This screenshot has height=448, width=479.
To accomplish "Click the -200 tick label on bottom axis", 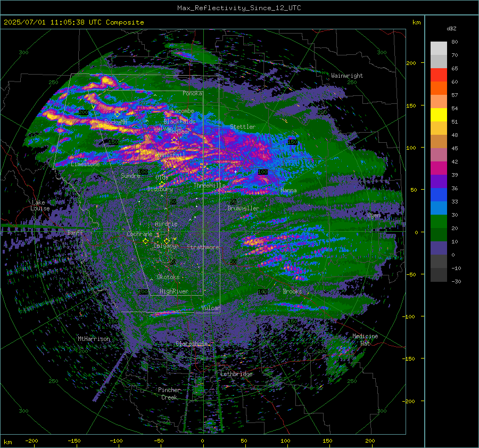I will click(x=31, y=441).
